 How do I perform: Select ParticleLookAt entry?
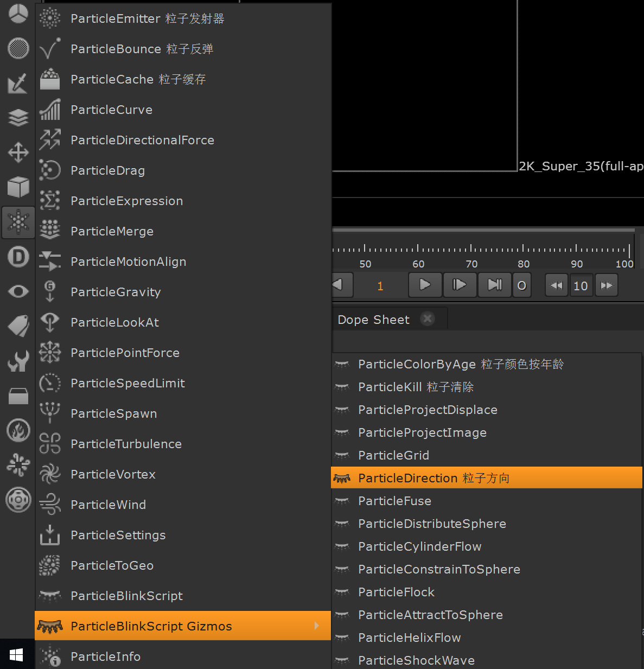(183, 322)
